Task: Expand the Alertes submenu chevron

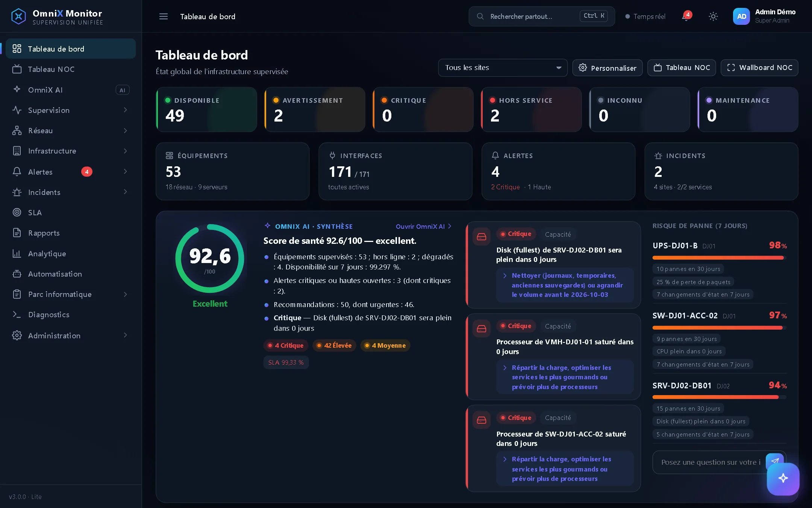Action: click(x=126, y=171)
